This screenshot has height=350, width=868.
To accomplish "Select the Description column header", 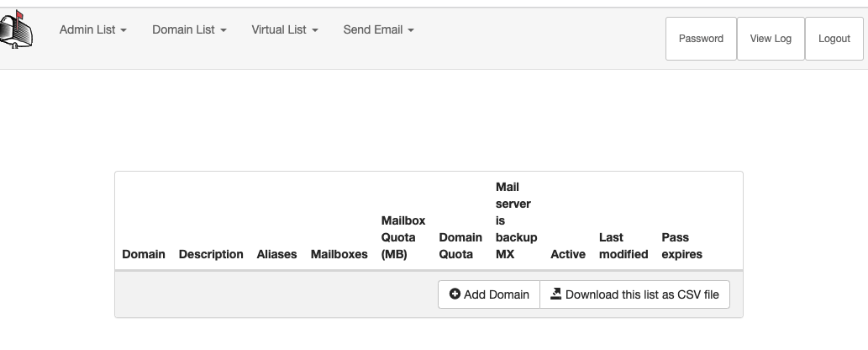I will click(x=211, y=254).
